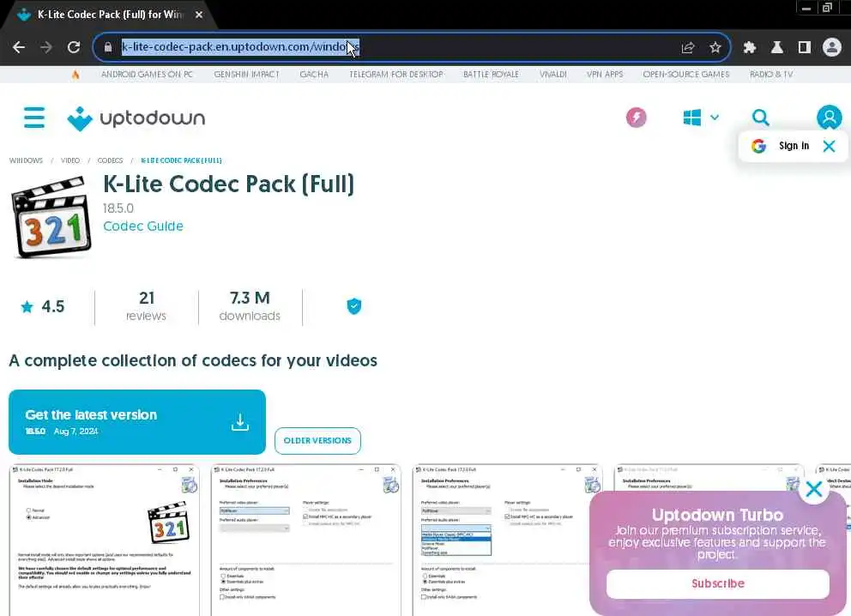
Task: Click the K-Lite Codec Pack (Full) heading
Action: [x=228, y=184]
